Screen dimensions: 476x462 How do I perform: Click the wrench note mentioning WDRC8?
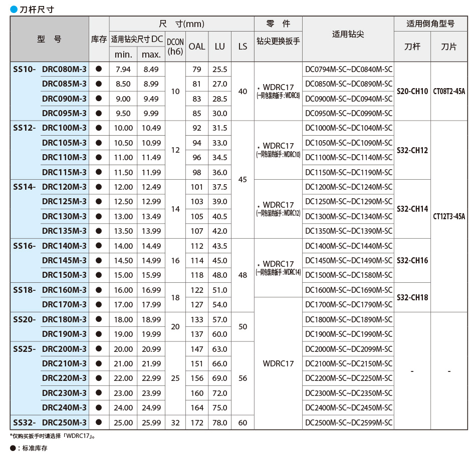[278, 96]
